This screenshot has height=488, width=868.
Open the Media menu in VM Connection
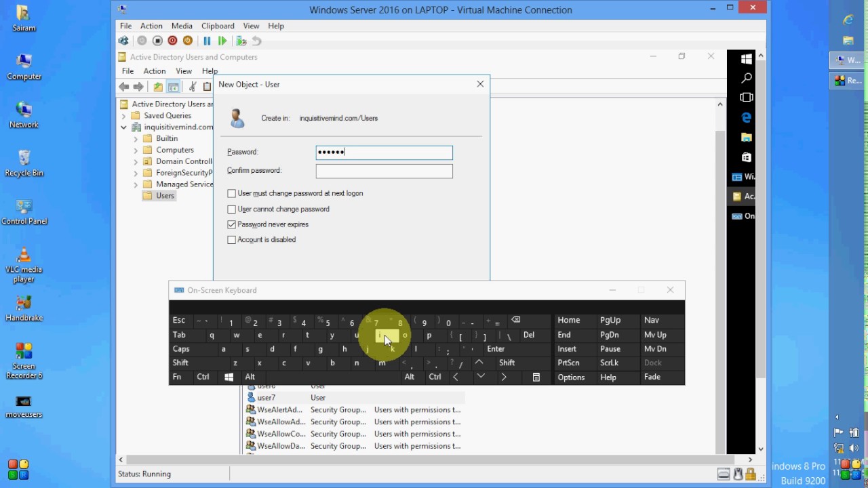point(182,26)
